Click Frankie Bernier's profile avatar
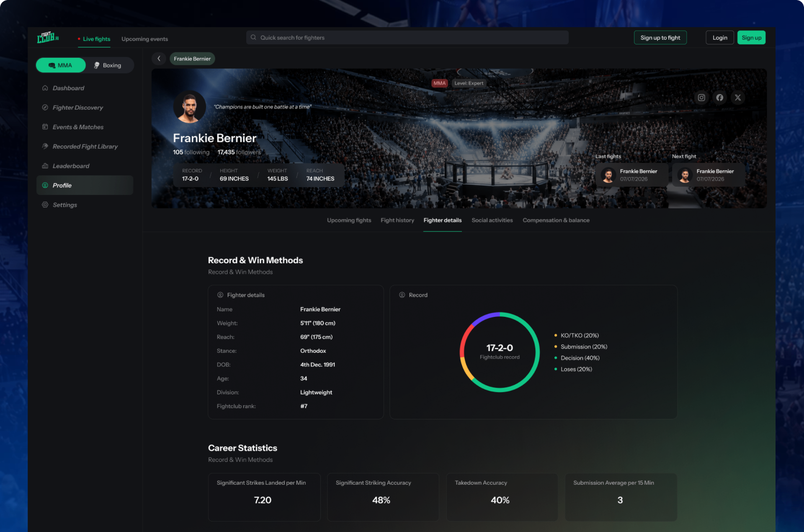This screenshot has width=804, height=532. [x=189, y=107]
